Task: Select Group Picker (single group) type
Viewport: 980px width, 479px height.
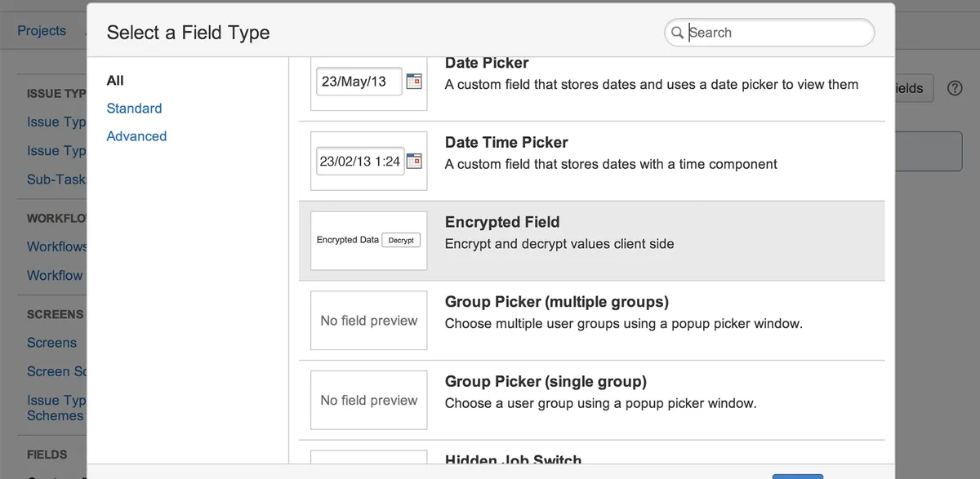Action: pos(592,400)
